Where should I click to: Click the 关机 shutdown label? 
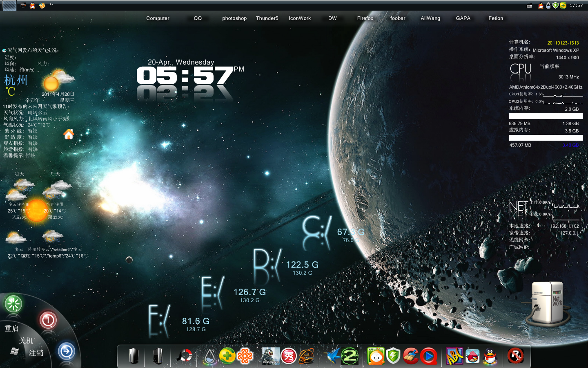point(26,341)
